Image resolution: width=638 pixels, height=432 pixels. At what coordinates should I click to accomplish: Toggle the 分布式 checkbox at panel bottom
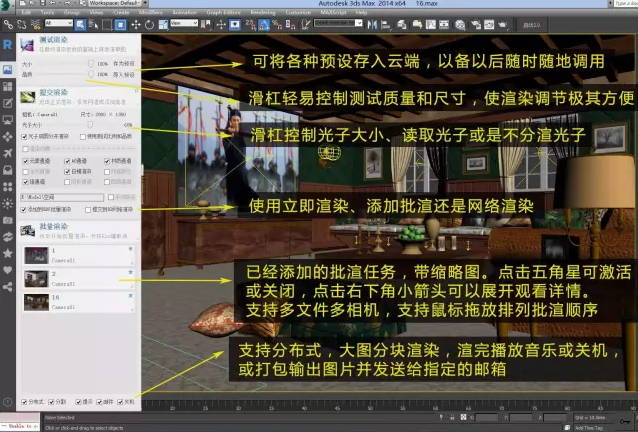click(x=24, y=402)
